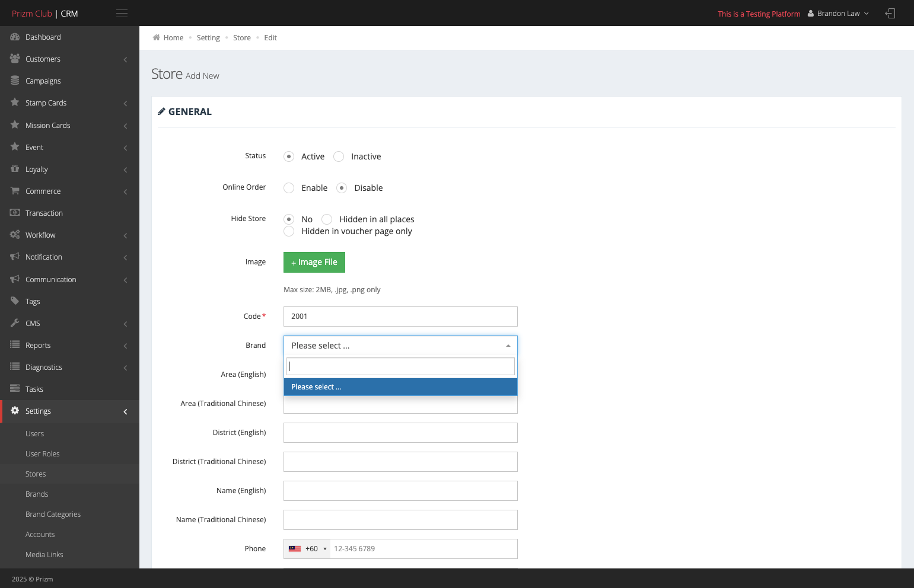Viewport: 914px width, 588px height.
Task: Click the CMS wrench icon
Action: 15,323
